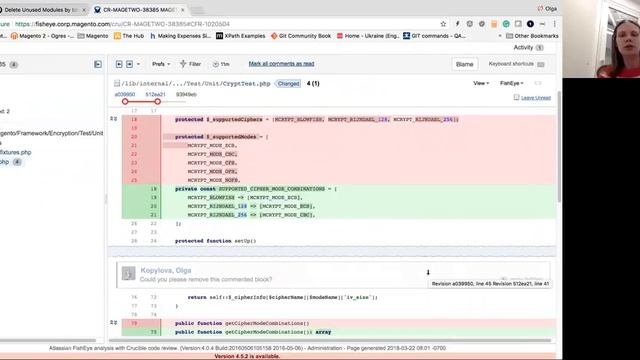Click the Changed status badge
This screenshot has width=640, height=360.
pos(288,83)
